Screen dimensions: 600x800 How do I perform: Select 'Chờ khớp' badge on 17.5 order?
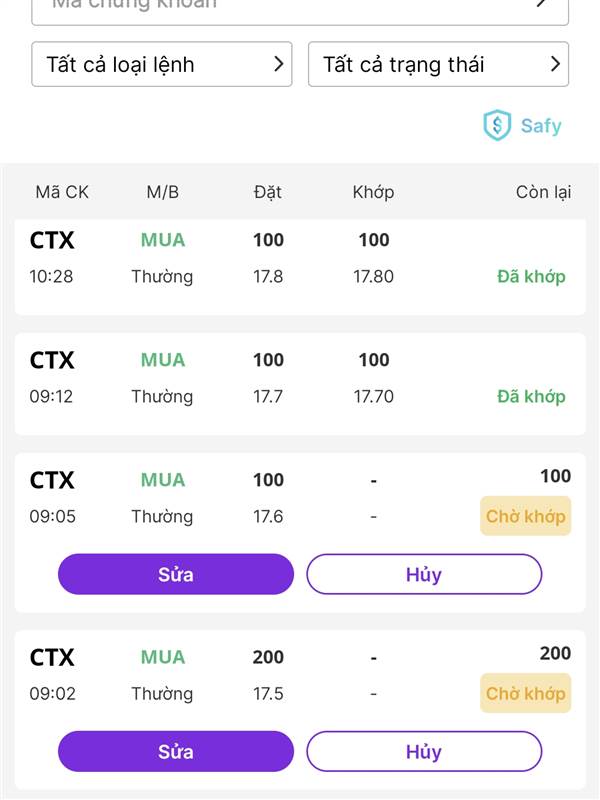[526, 693]
